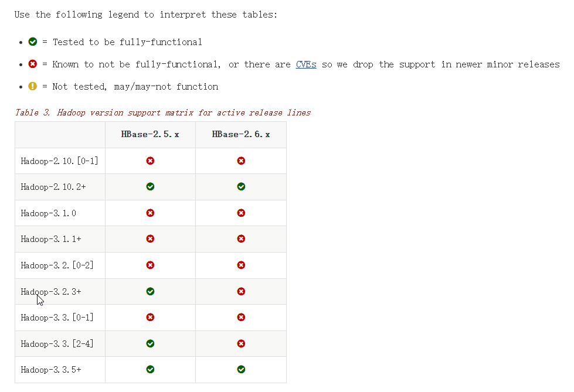The image size is (574, 392).
Task: Click the HBase-2.5.x column header
Action: tap(150, 134)
